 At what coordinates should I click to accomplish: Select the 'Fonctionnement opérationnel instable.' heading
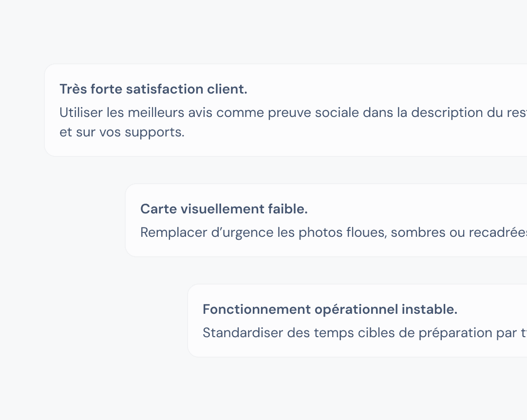pos(330,309)
